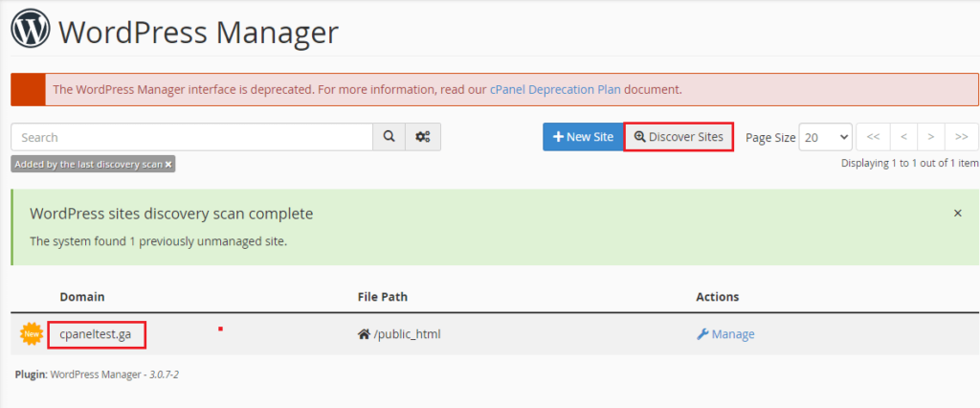Click the New badge beside cpaneltest.ga

click(31, 334)
